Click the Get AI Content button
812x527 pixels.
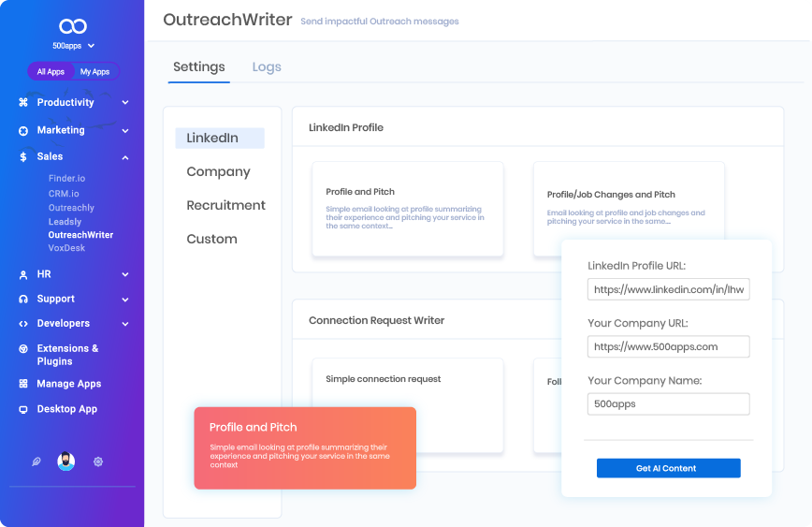[x=668, y=468]
